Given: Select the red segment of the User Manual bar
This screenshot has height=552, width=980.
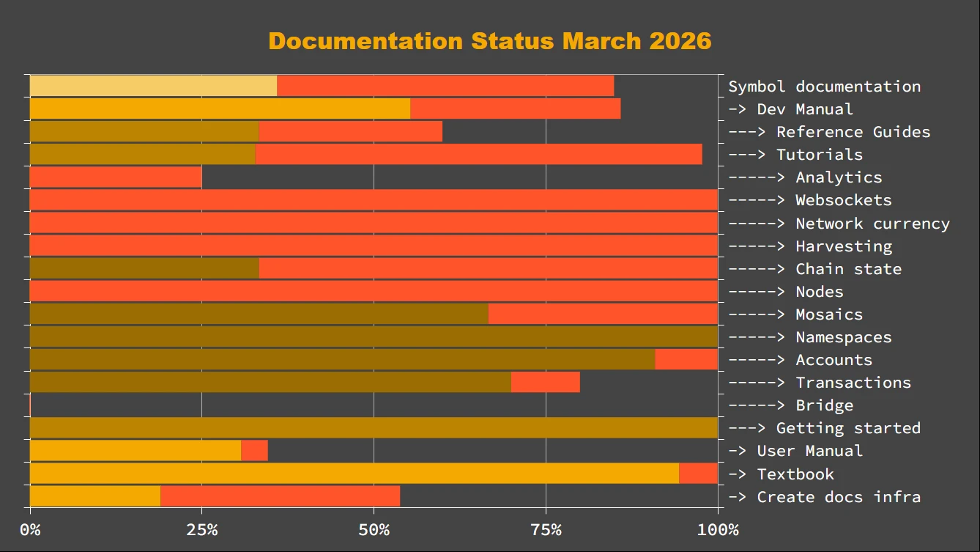Looking at the screenshot, I should coord(254,450).
